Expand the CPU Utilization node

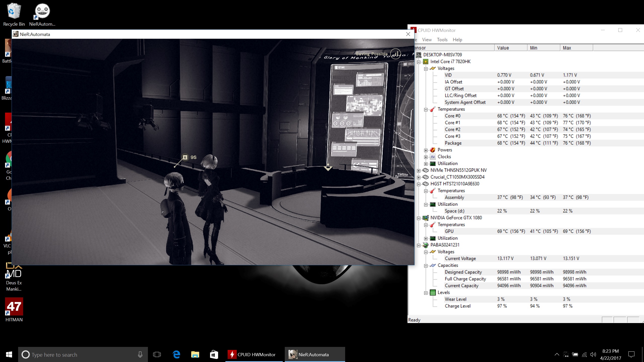tap(426, 164)
